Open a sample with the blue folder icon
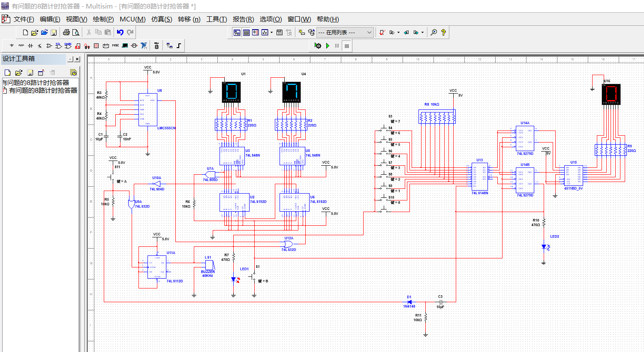Screen dimensions: 644x352 coord(44,32)
